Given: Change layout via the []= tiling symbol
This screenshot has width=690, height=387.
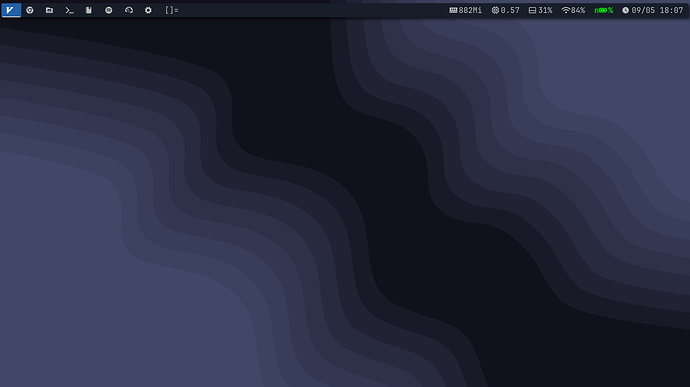Looking at the screenshot, I should pyautogui.click(x=172, y=10).
